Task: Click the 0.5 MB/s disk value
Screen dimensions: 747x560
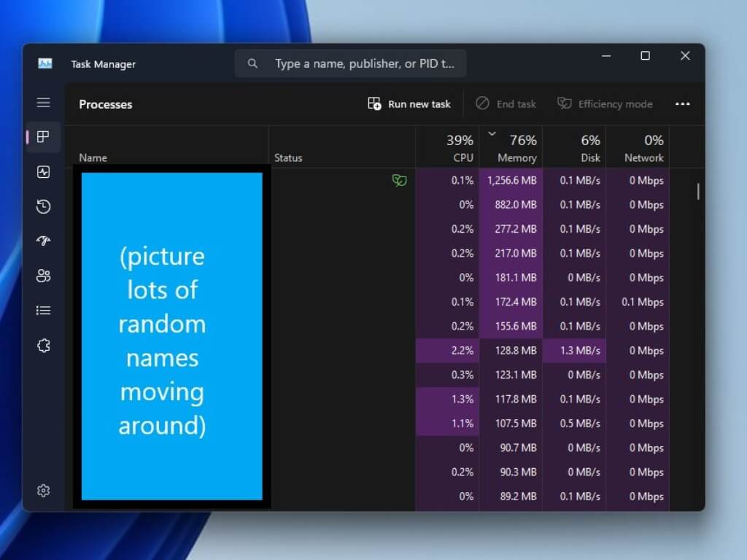Action: point(580,424)
